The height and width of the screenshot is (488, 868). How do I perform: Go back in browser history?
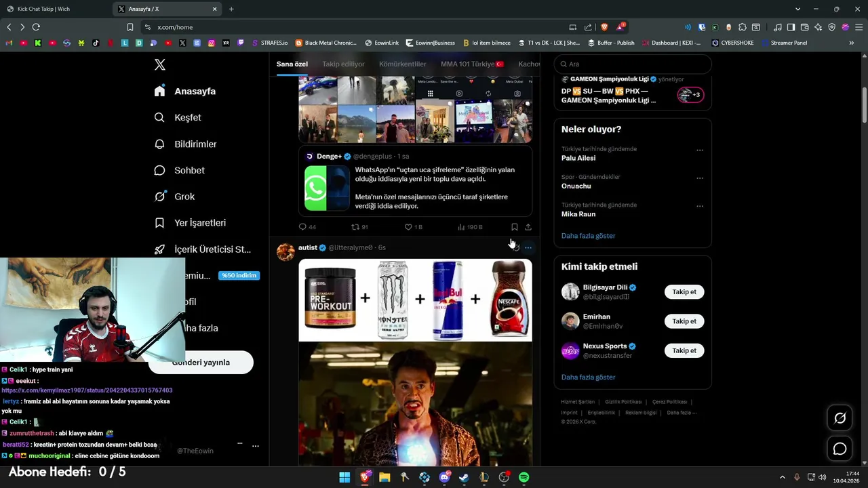(x=9, y=27)
